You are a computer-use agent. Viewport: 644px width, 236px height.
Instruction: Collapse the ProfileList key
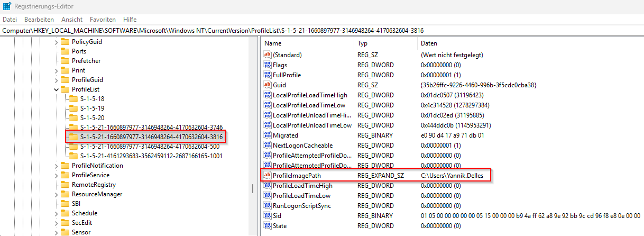tap(57, 89)
